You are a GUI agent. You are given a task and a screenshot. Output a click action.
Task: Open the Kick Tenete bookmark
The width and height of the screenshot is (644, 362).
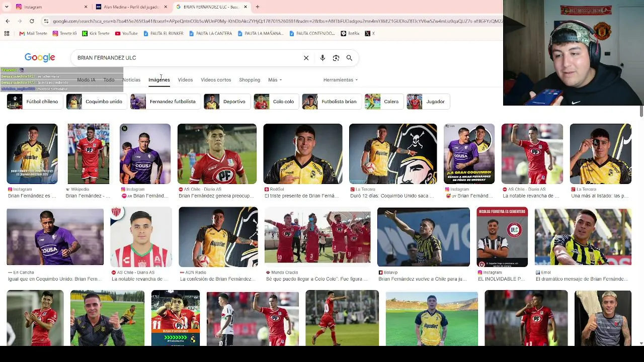click(x=96, y=34)
